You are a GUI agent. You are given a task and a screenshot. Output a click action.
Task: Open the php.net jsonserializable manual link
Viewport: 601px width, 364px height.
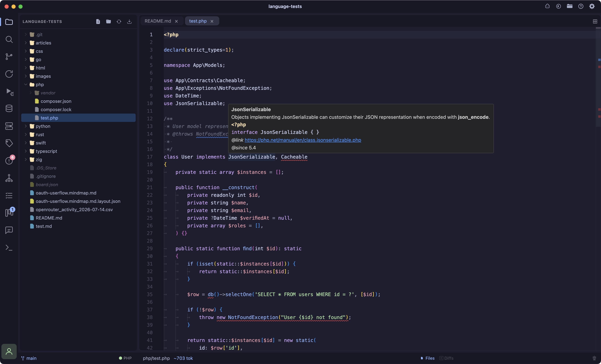click(x=303, y=140)
